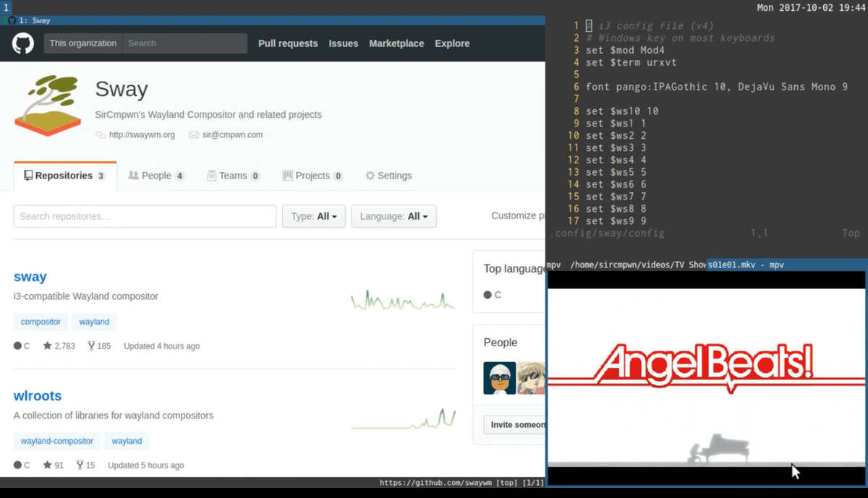Screen dimensions: 868x498
Task: Click the sunglasses user avatar under People
Action: (x=499, y=378)
